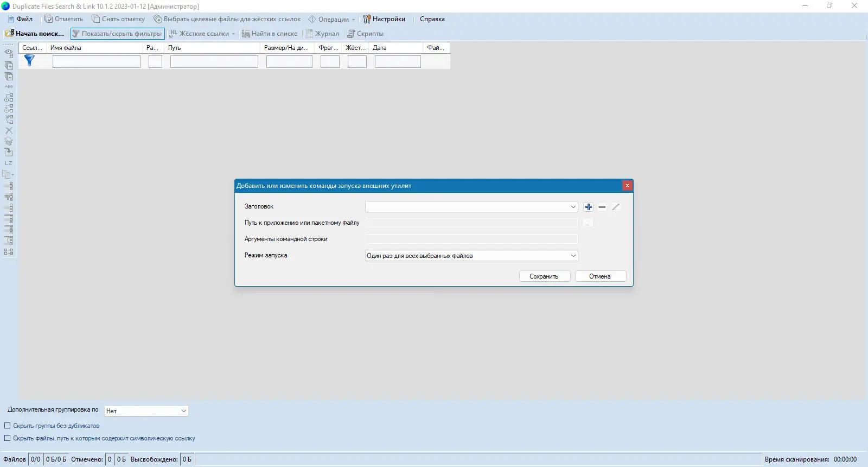Click Сохранить button in dialog
868x467 pixels.
tap(544, 276)
